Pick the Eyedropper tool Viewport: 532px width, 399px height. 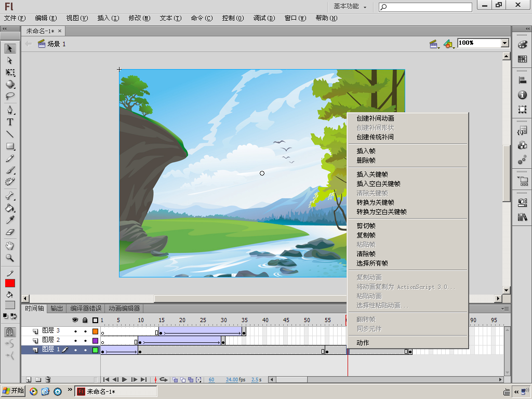(x=10, y=220)
